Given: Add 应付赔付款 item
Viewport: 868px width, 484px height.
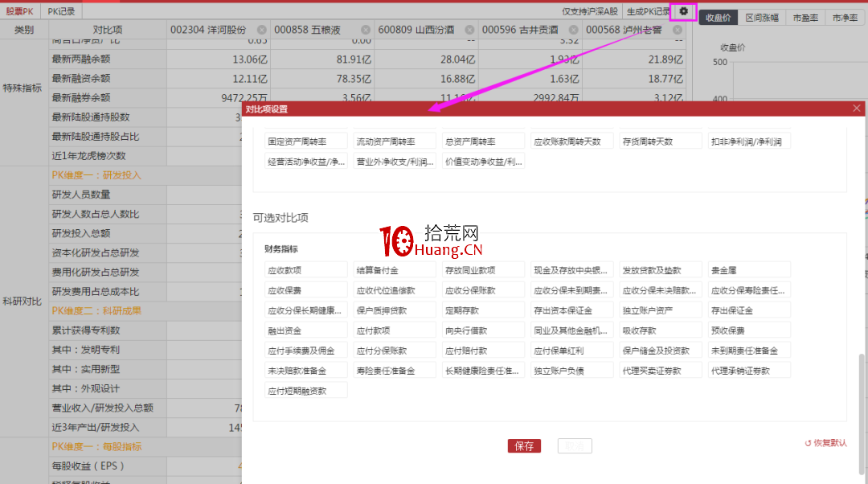Looking at the screenshot, I should click(483, 351).
